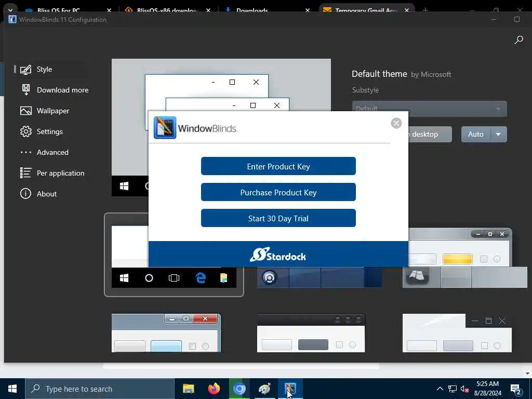Click the folder icon in style preview
Image resolution: width=532 pixels, height=399 pixels.
(x=223, y=278)
